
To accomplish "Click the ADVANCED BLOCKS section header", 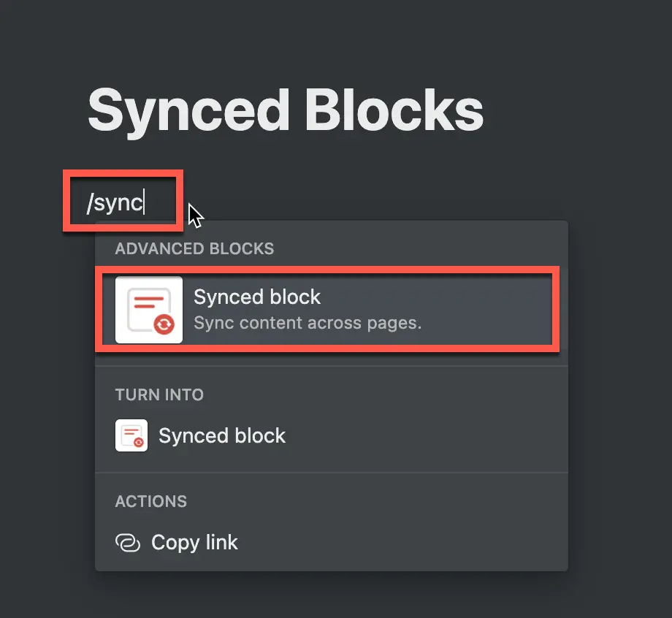I will (194, 248).
